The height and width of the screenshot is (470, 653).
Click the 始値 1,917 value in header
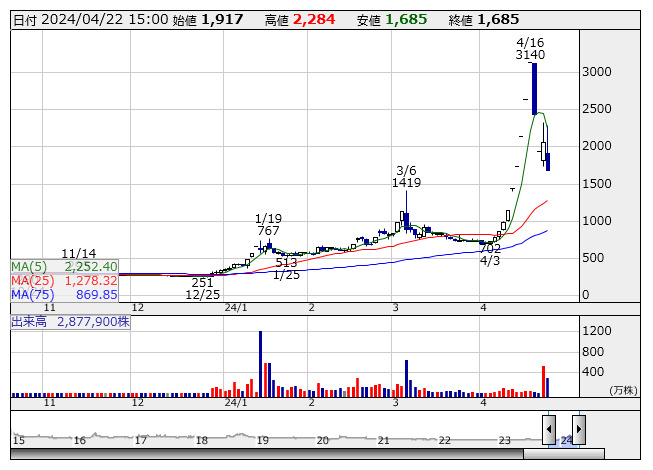coord(208,20)
